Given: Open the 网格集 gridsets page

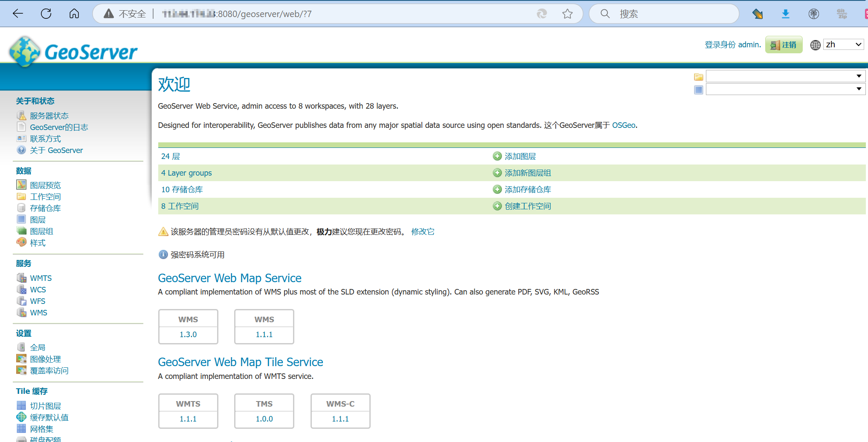Looking at the screenshot, I should point(42,429).
